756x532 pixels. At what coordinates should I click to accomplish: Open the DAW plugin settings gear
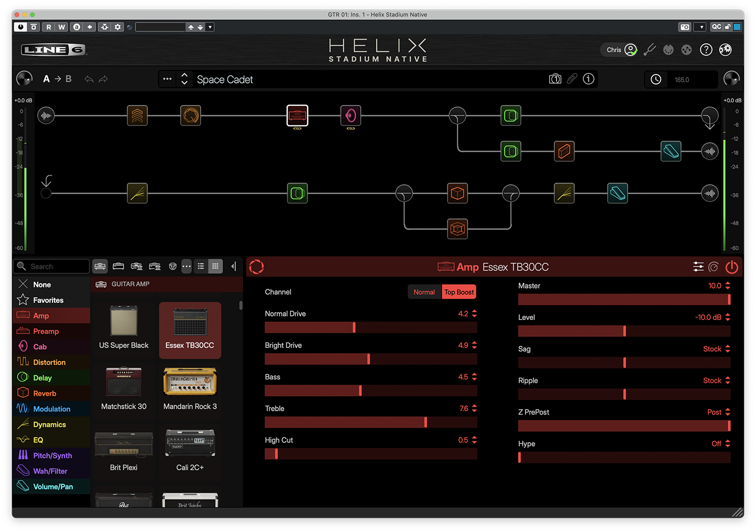[x=118, y=27]
